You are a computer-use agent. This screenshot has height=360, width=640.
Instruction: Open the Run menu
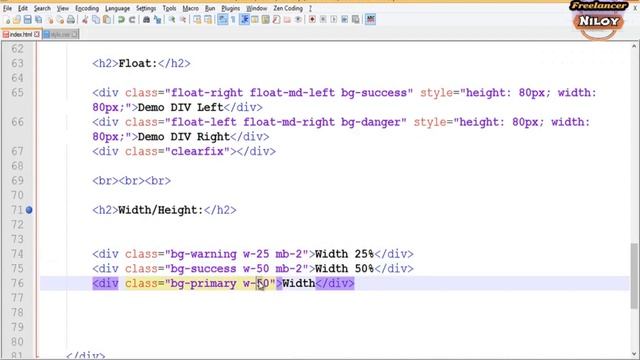(210, 8)
